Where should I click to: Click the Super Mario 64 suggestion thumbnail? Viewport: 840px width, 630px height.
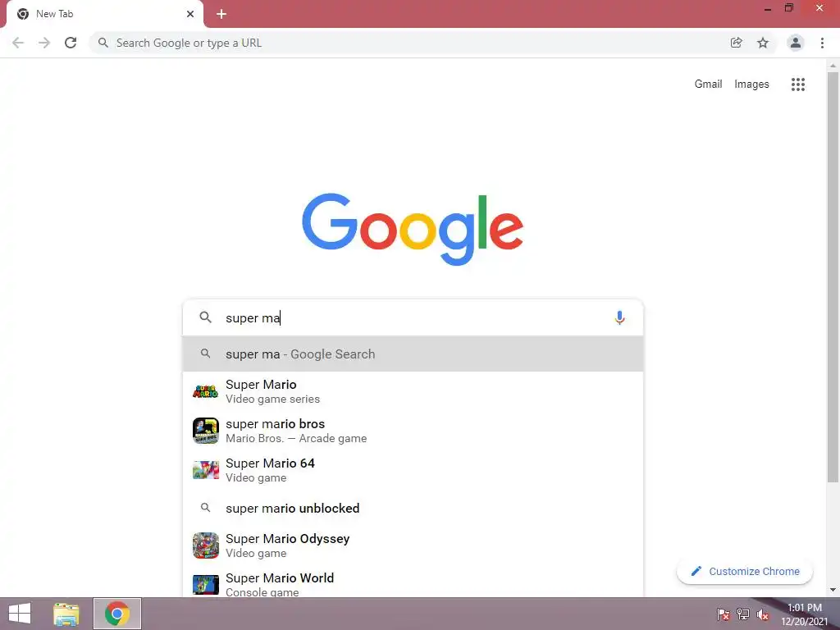tap(206, 470)
